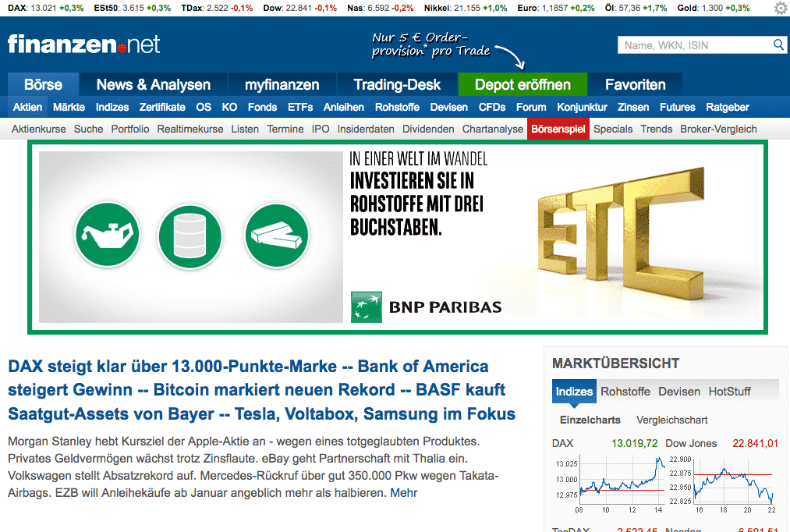Image resolution: width=790 pixels, height=532 pixels.
Task: Go to Insiderdaten
Action: pos(366,129)
